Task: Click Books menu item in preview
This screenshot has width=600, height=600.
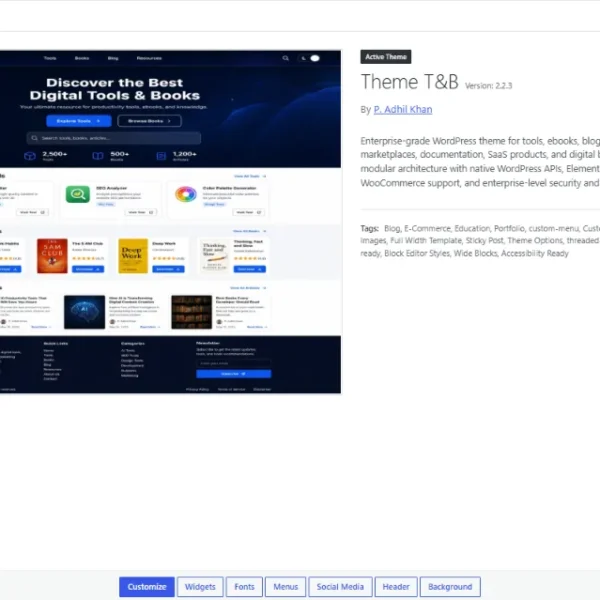Action: click(82, 58)
